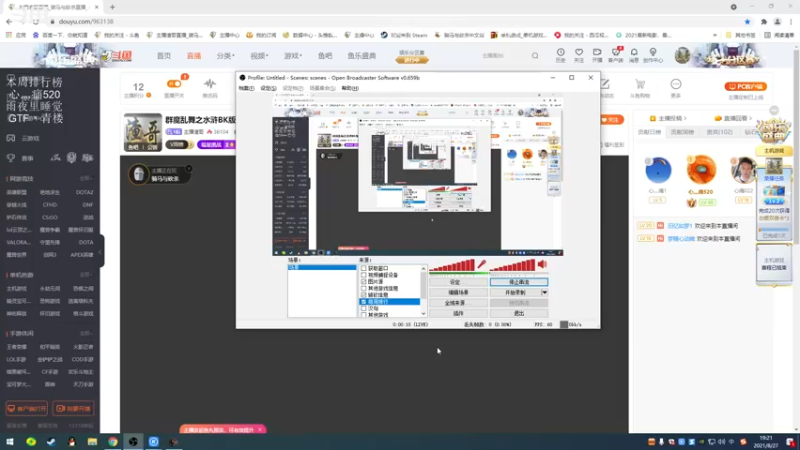Go to 首页 in Douyu nav

pos(164,56)
